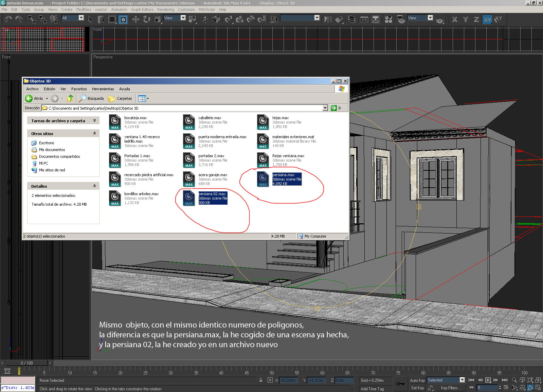Expand the Explorer address bar dropdown
This screenshot has width=543, height=392.
click(x=325, y=108)
